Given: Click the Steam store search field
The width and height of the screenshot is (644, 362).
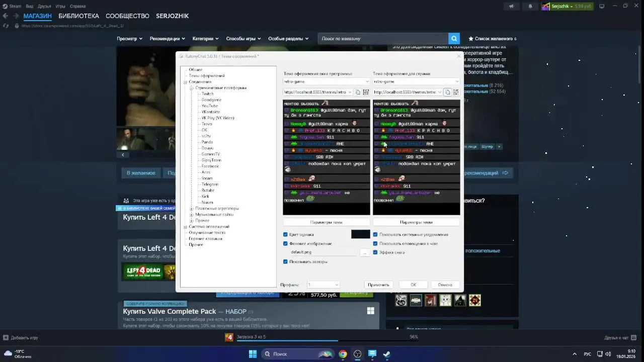Looking at the screenshot, I should click(x=383, y=39).
